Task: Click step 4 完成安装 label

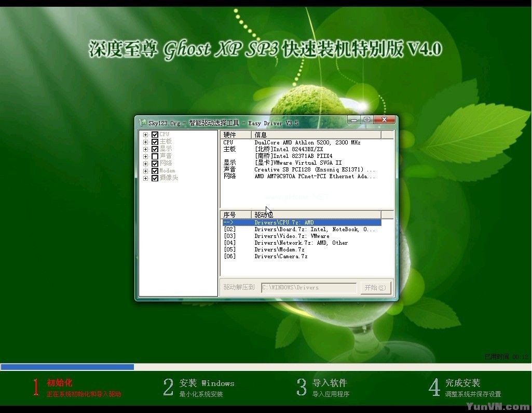Action: pos(462,383)
